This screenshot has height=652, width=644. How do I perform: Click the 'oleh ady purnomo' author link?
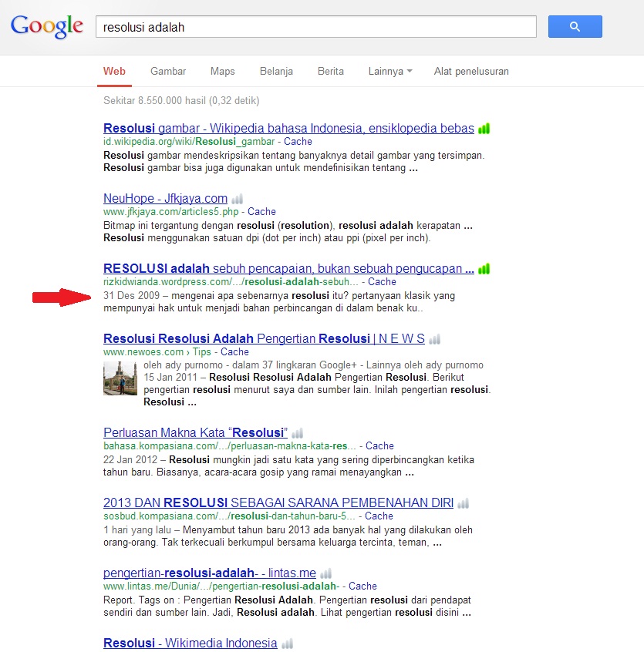click(x=183, y=365)
